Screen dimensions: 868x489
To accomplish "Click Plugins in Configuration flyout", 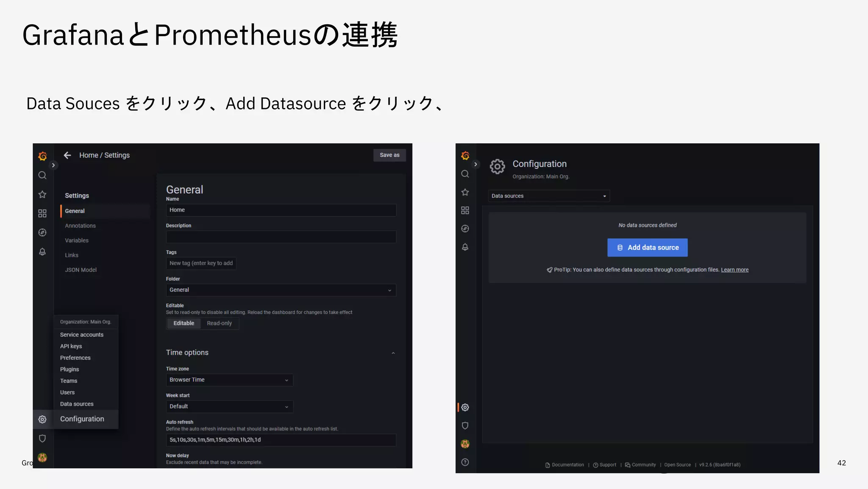I will pyautogui.click(x=70, y=369).
